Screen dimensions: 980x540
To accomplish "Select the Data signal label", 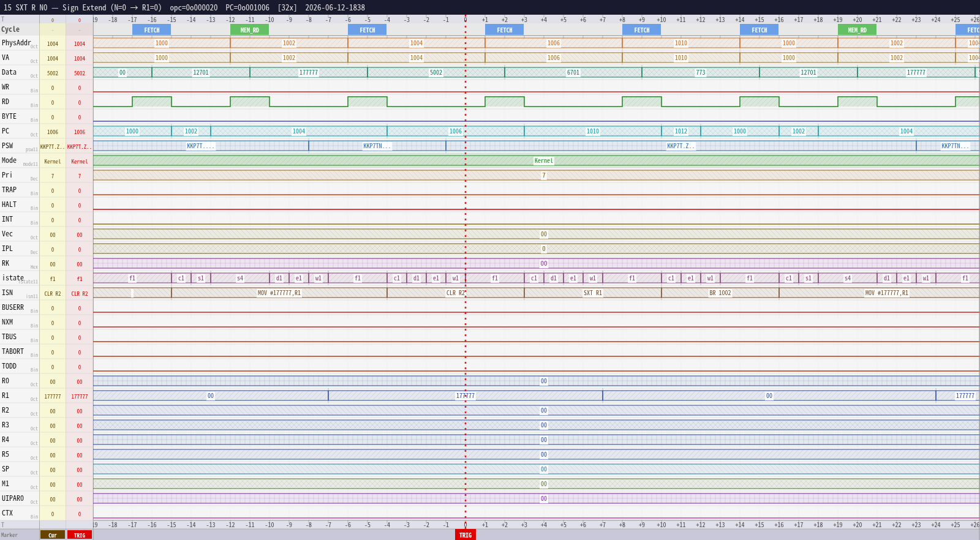I will point(9,72).
